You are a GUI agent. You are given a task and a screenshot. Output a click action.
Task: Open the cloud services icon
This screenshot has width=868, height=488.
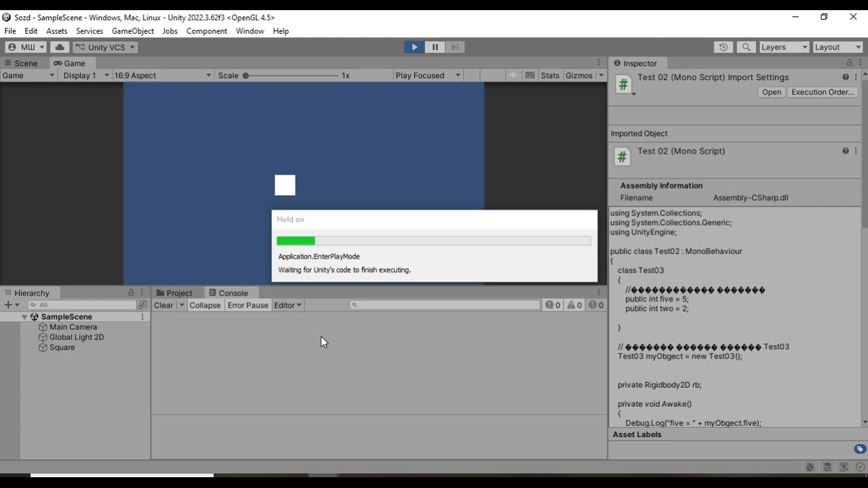(60, 47)
